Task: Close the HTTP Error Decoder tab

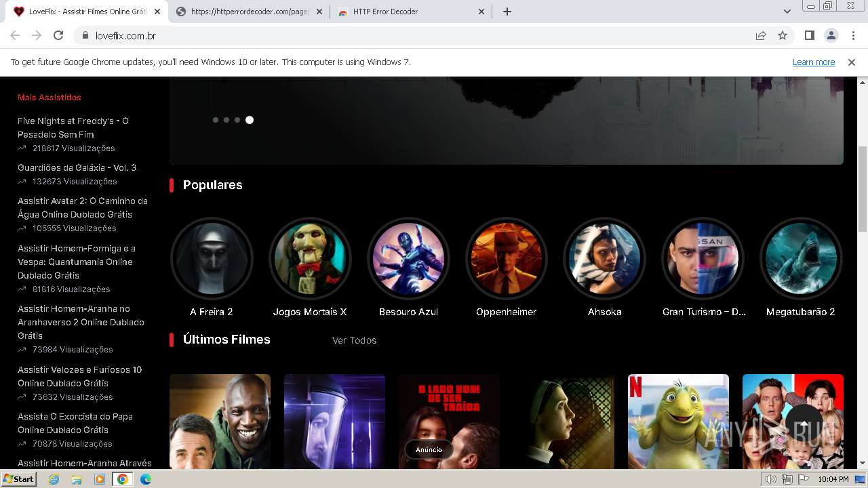Action: [x=481, y=12]
